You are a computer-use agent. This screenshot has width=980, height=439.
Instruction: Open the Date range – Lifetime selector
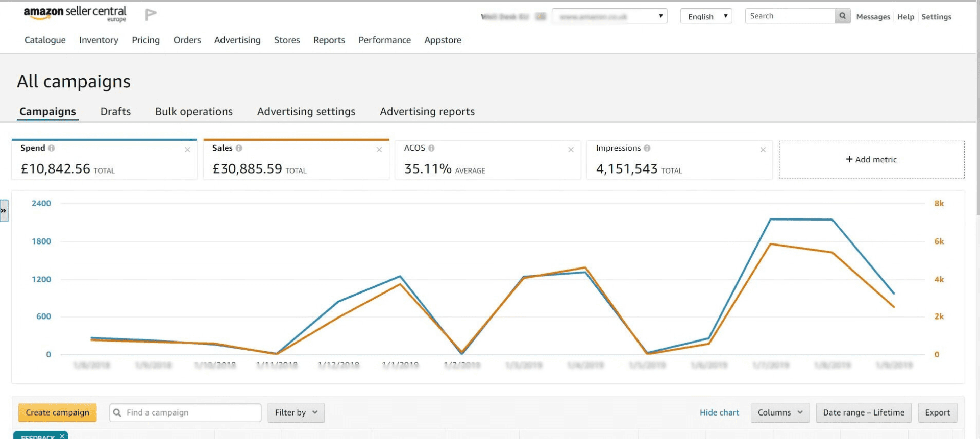864,412
